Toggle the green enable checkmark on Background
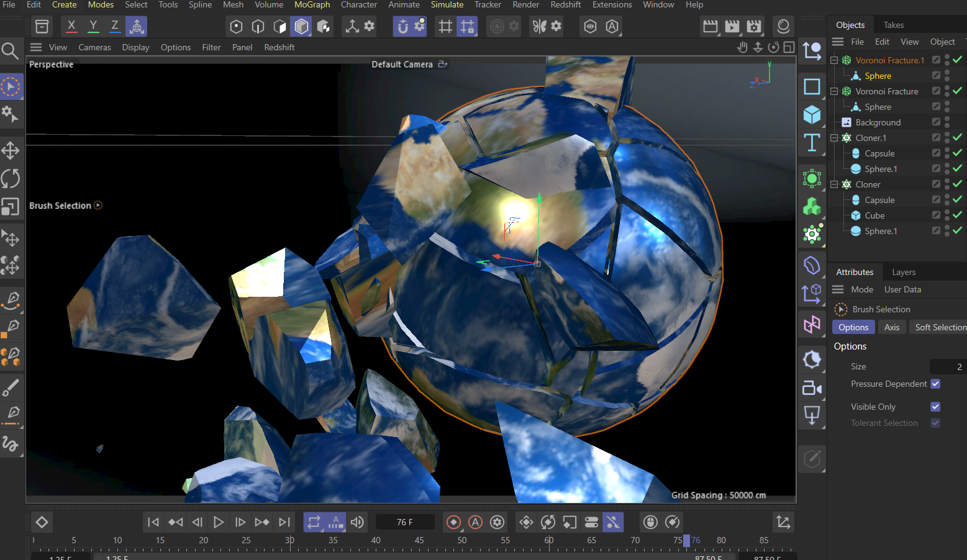 coord(956,122)
